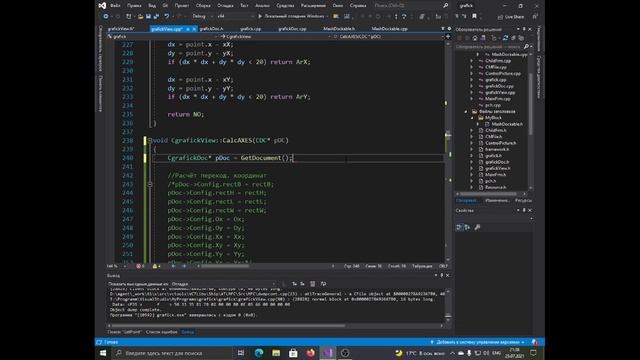Click the Properties alphabetical sort icon

pyautogui.click(x=467, y=227)
